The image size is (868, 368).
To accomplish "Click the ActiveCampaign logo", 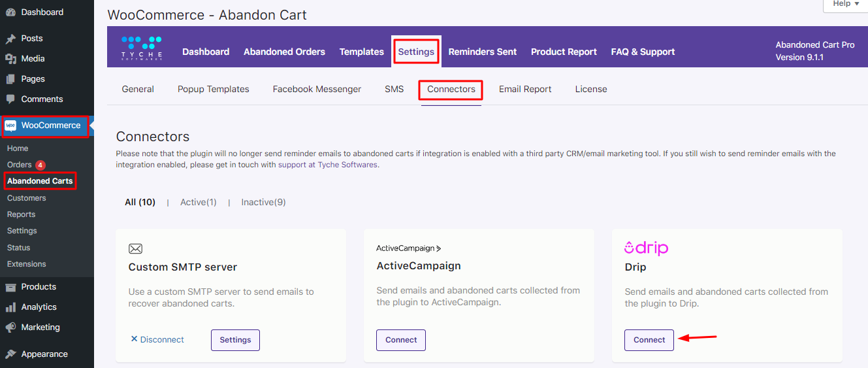I will pos(409,248).
